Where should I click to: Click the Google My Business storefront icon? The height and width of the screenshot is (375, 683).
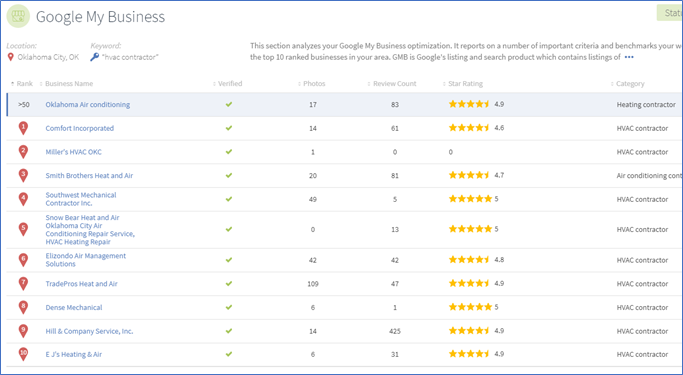[18, 17]
